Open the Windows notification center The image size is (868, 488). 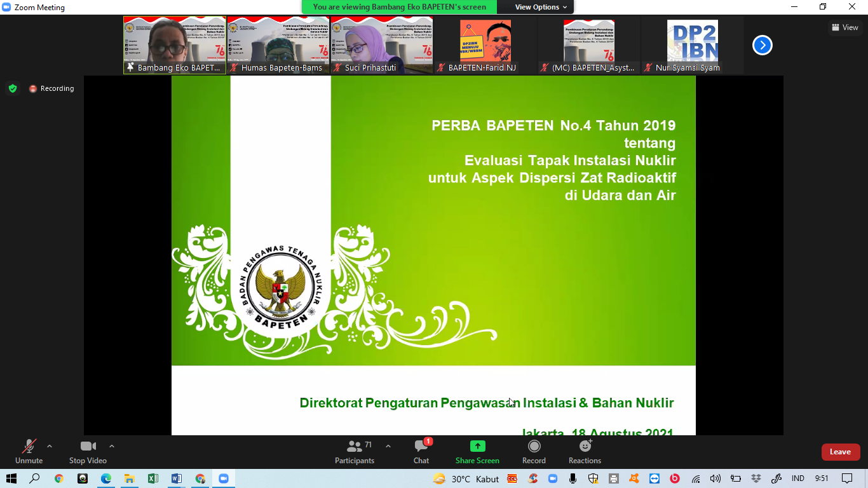tap(847, 478)
